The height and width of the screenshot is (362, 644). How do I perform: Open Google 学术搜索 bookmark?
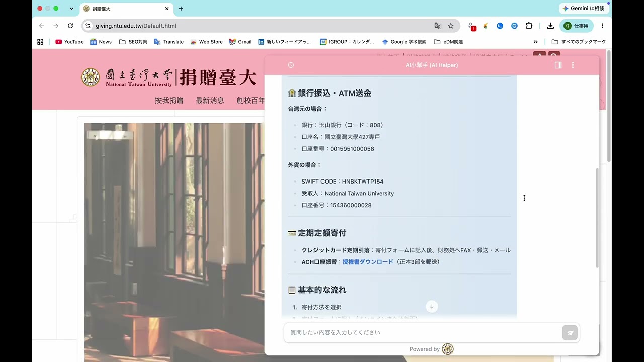point(404,42)
